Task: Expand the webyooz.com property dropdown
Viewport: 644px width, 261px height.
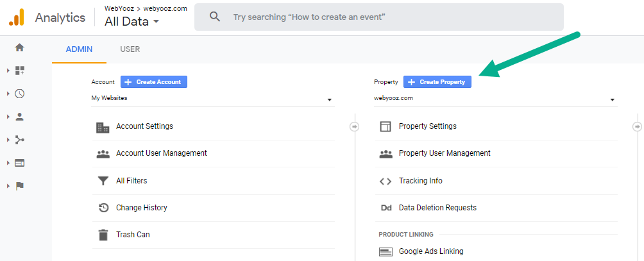Action: point(495,99)
